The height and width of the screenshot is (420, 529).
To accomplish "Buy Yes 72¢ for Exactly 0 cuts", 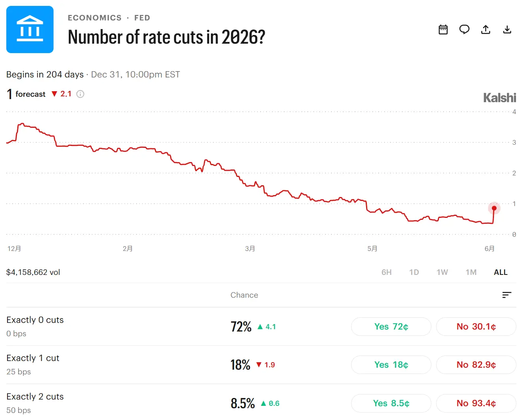I will tap(391, 326).
